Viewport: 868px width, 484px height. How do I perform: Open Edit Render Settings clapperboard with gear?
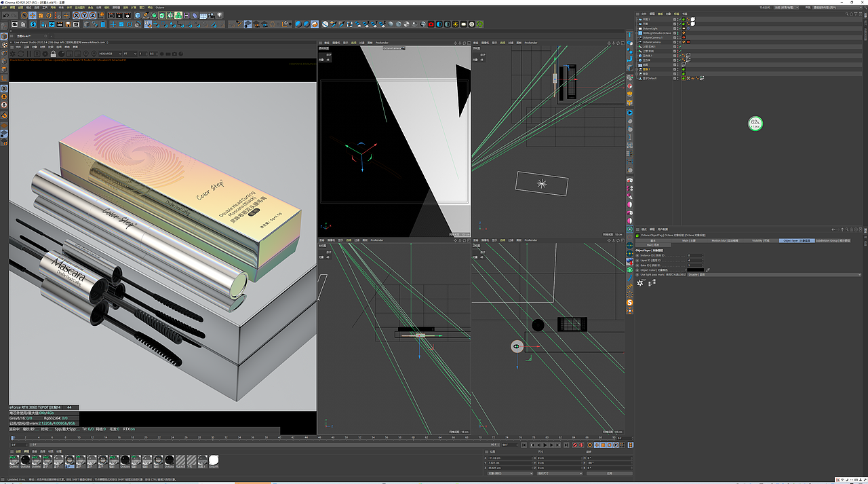coord(127,15)
